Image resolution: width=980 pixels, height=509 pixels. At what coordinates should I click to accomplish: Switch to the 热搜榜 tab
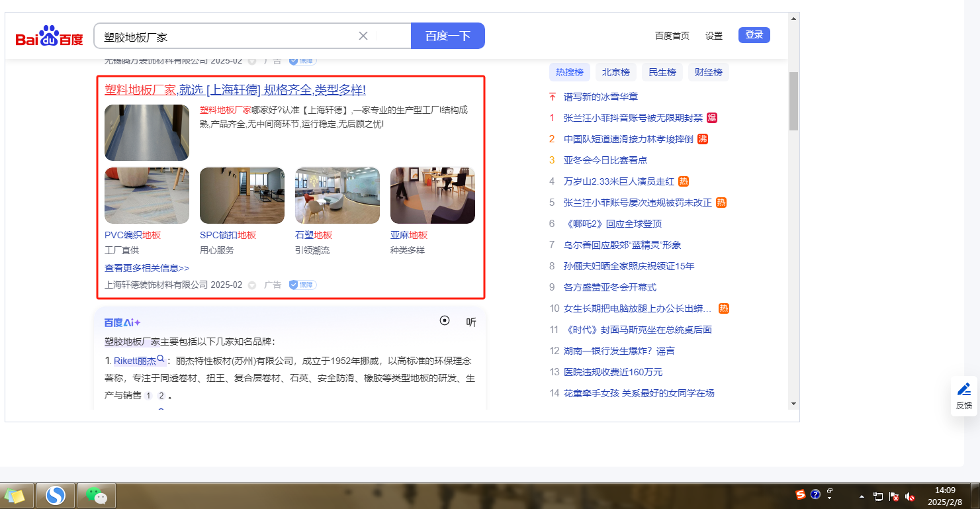pos(570,72)
